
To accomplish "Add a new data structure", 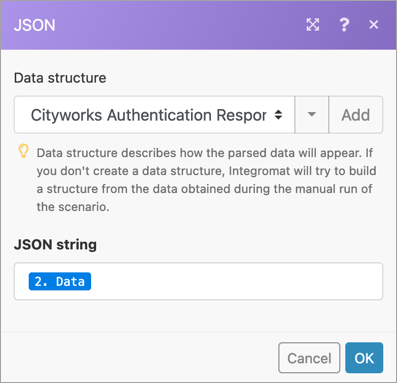I will coord(356,115).
